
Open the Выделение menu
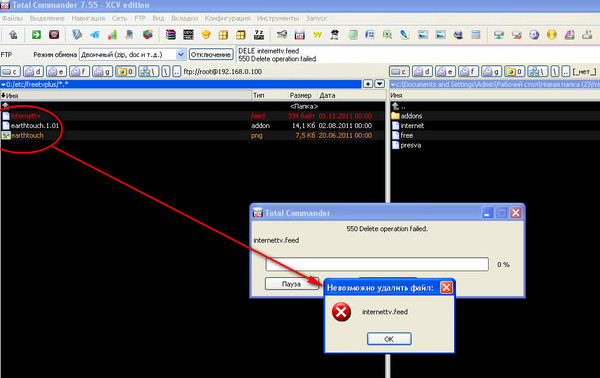(x=47, y=18)
